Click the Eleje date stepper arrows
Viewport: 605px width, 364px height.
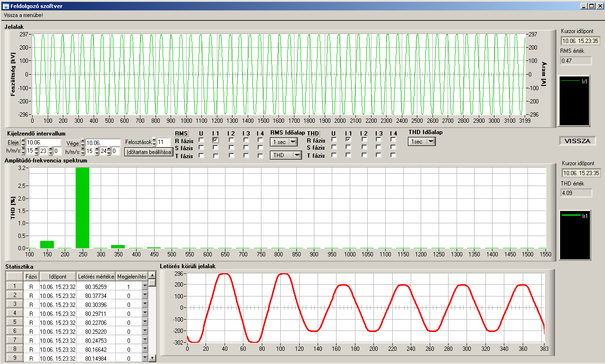tap(24, 142)
